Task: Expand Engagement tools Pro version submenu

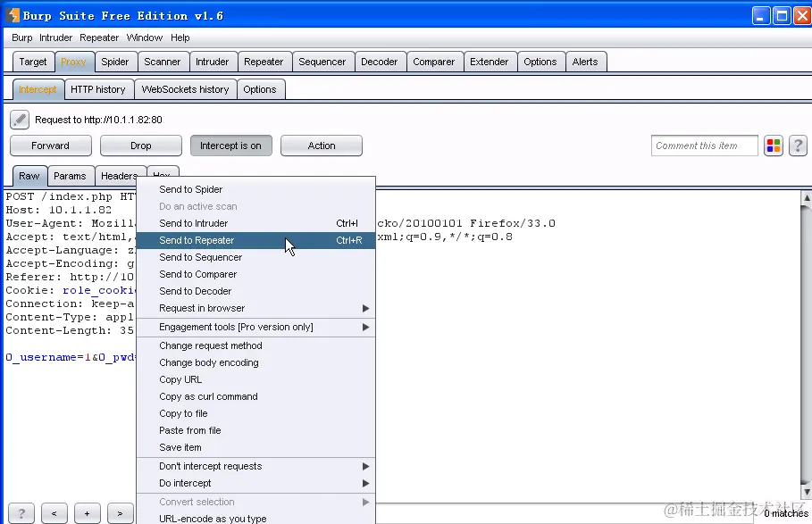Action: click(x=255, y=327)
